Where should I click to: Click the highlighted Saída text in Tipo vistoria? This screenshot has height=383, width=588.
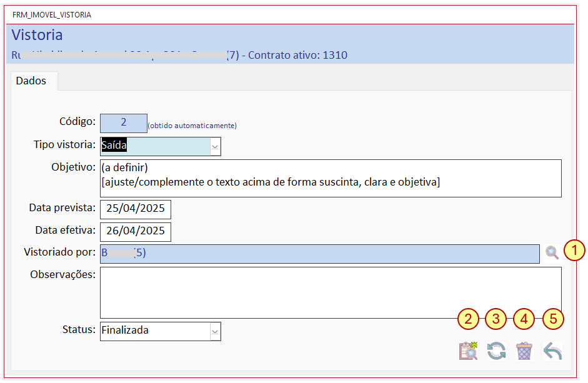[114, 145]
